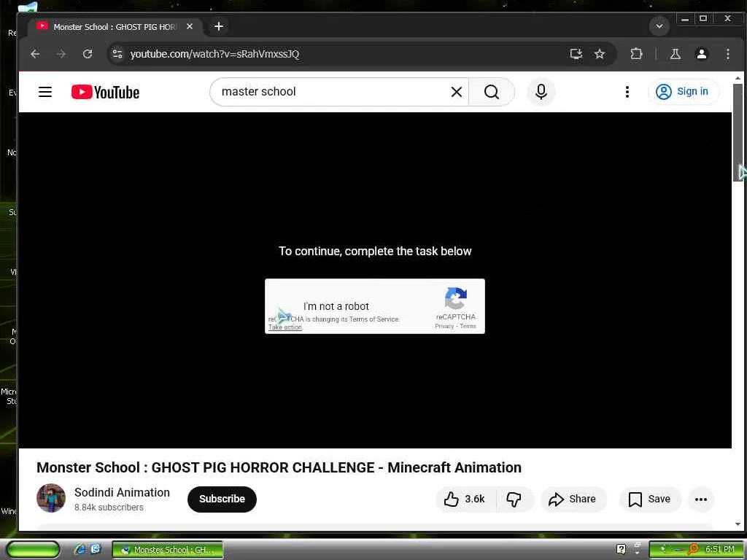The image size is (747, 560).
Task: Click the video title text
Action: coord(279,467)
